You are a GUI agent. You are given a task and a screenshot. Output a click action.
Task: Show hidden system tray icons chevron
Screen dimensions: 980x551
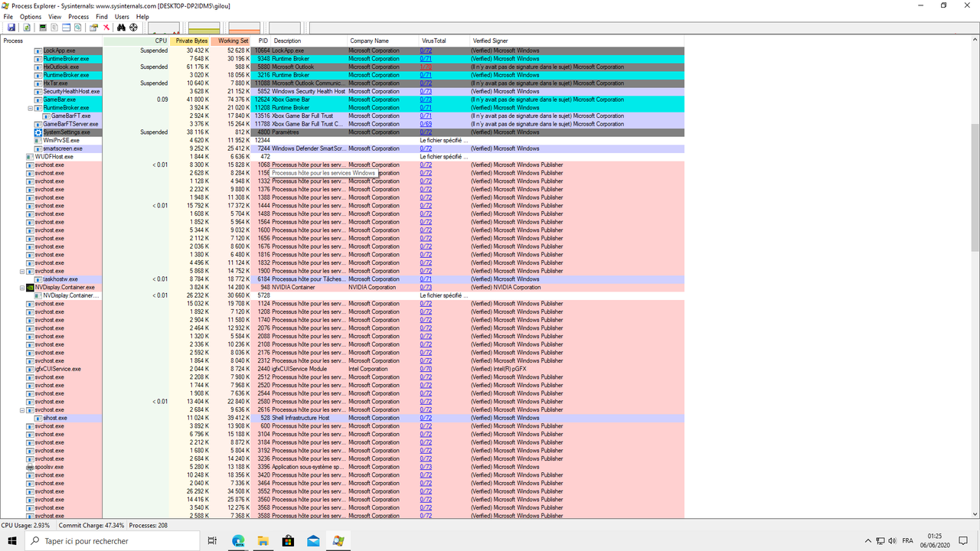[867, 541]
